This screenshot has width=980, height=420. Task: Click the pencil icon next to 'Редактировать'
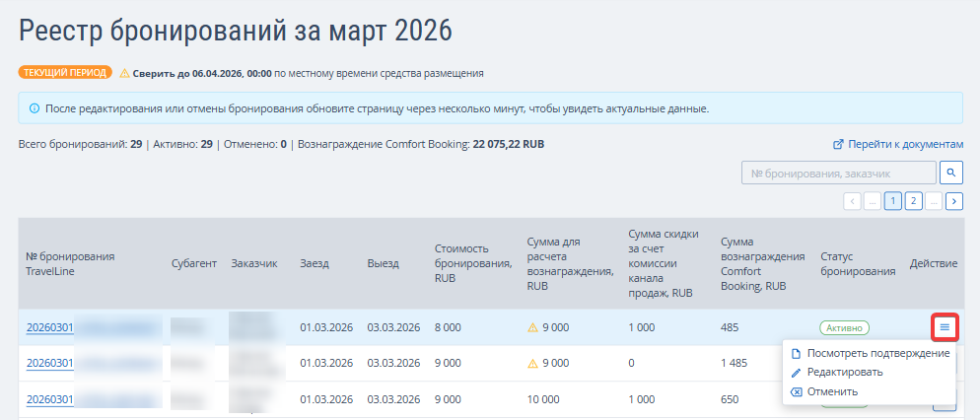click(797, 372)
